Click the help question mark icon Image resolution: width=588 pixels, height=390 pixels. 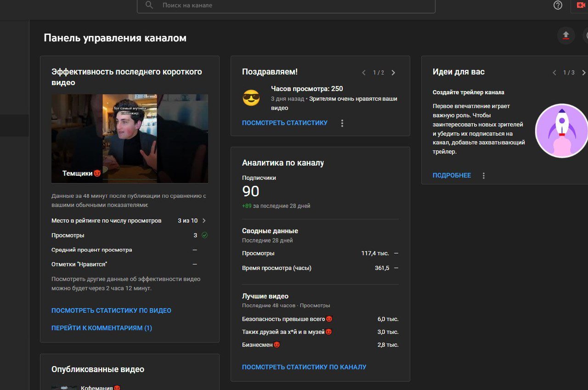558,5
